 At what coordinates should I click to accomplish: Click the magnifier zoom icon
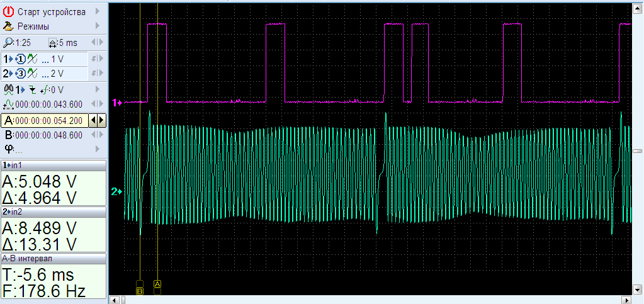pos(8,43)
